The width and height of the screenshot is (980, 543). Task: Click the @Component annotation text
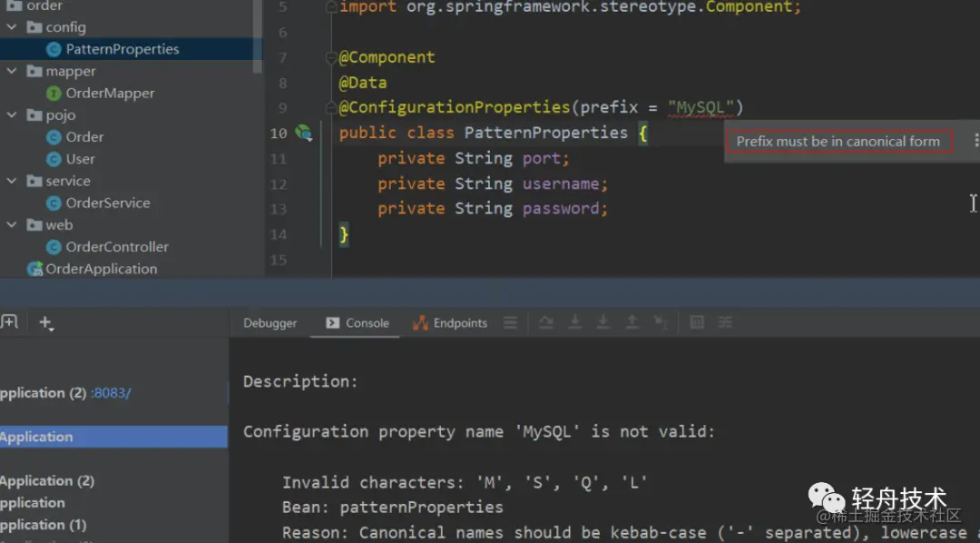(x=387, y=57)
